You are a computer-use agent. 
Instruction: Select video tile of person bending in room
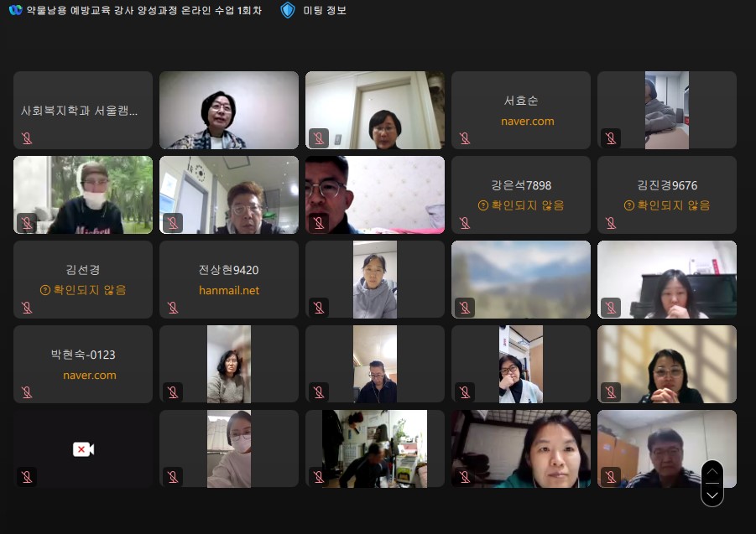[374, 448]
